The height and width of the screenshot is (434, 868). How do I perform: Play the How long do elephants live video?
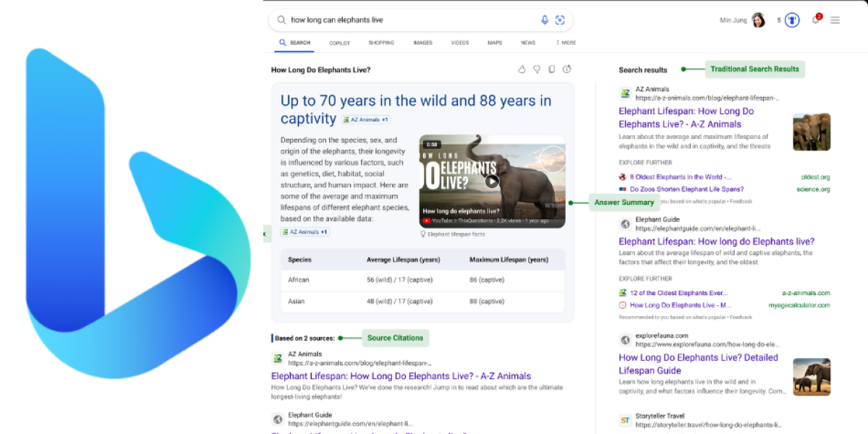pyautogui.click(x=493, y=181)
